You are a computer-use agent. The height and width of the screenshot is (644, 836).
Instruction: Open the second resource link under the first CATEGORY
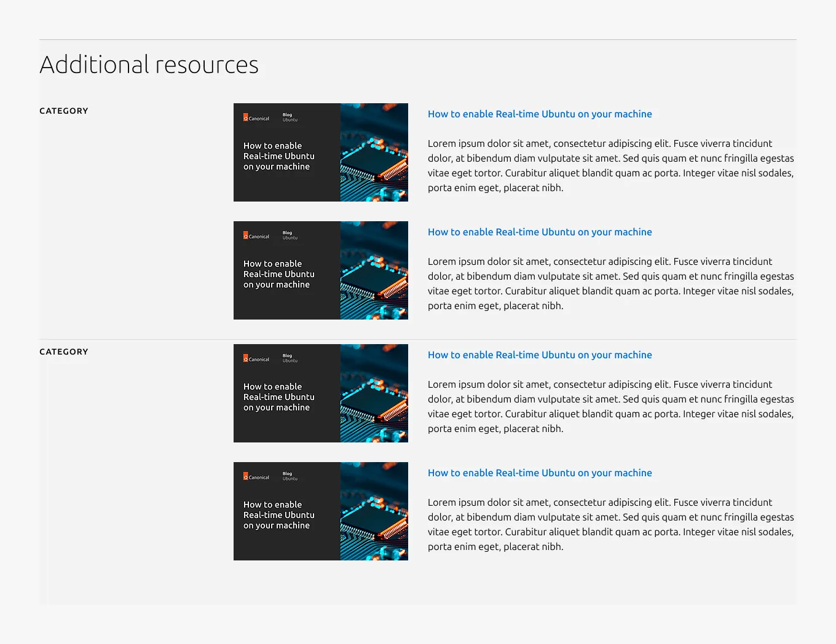click(540, 232)
